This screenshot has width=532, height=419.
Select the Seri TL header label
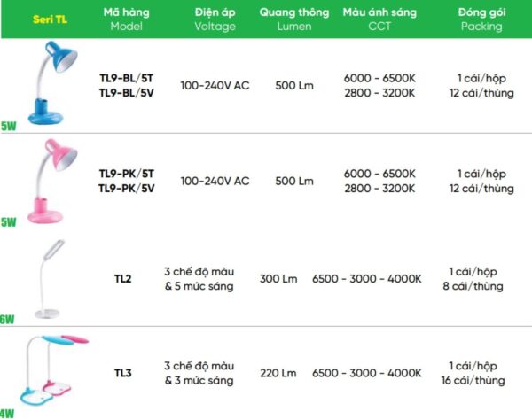click(50, 19)
